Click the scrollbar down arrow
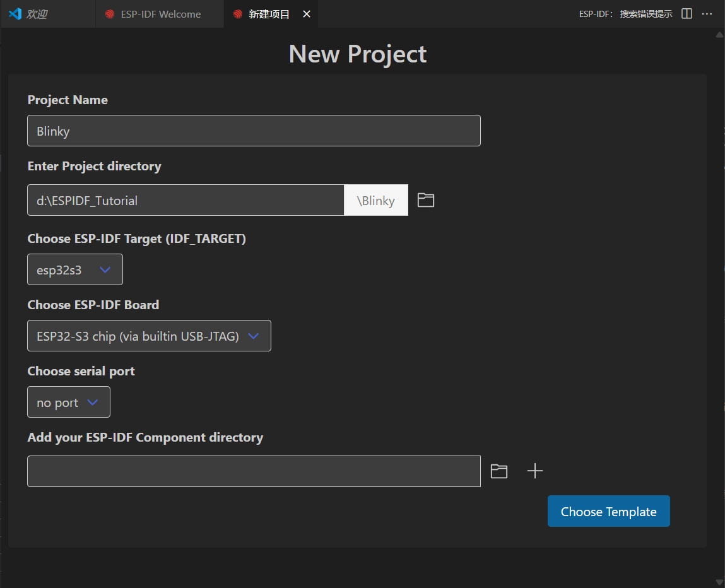725x588 pixels. tap(719, 581)
